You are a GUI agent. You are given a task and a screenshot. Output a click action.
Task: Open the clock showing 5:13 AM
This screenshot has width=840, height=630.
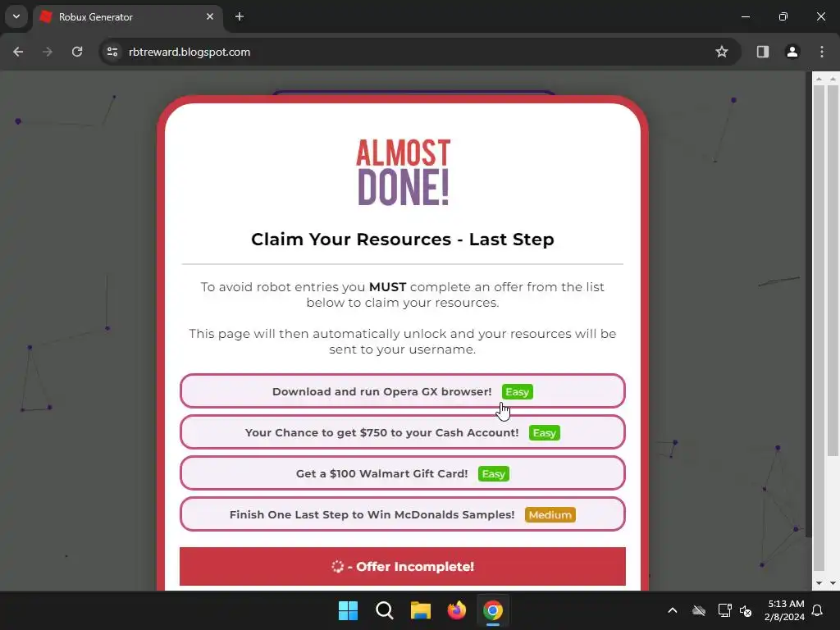point(785,610)
